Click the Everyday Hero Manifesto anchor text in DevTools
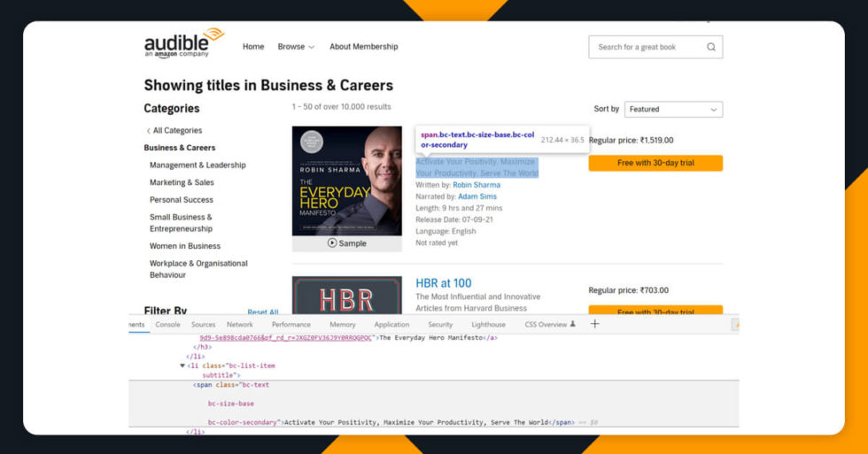This screenshot has height=454, width=868. click(431, 338)
